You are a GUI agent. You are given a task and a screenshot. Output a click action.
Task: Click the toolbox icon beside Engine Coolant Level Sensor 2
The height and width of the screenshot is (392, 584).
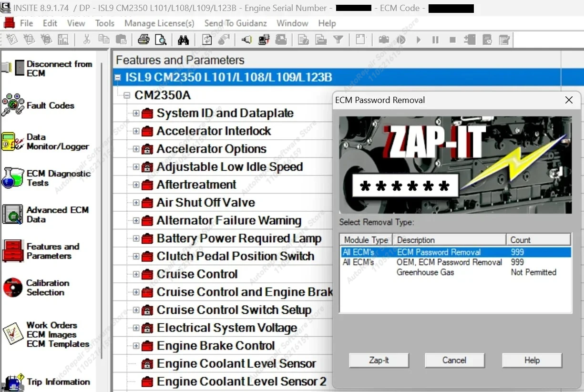coord(147,382)
